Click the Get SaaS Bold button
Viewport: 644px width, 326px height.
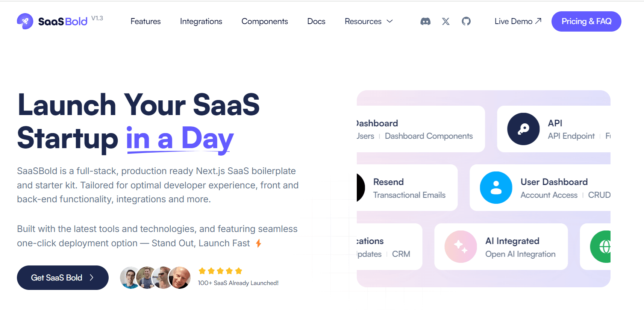click(x=63, y=277)
